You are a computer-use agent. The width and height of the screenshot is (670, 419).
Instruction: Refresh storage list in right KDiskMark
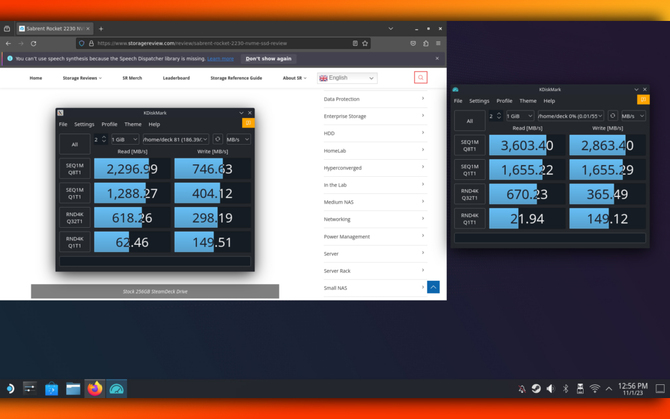click(x=612, y=116)
